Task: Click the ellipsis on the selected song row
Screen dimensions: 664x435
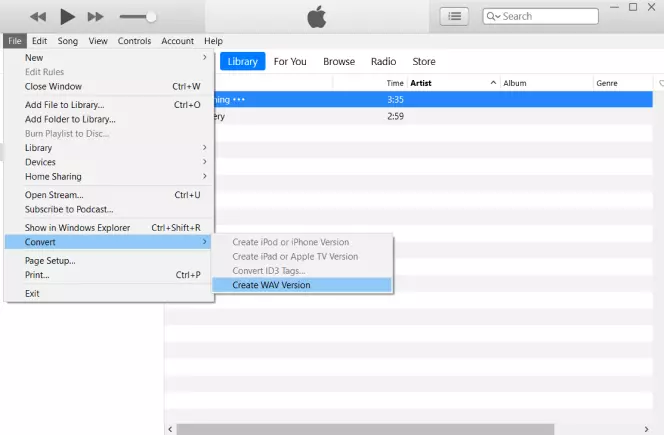Action: [239, 100]
